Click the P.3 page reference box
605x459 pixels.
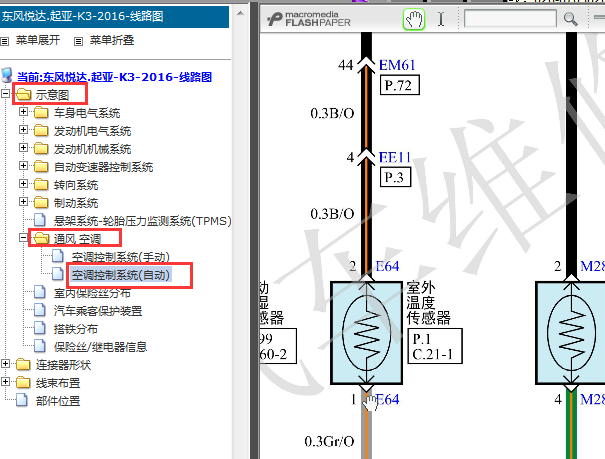click(395, 177)
